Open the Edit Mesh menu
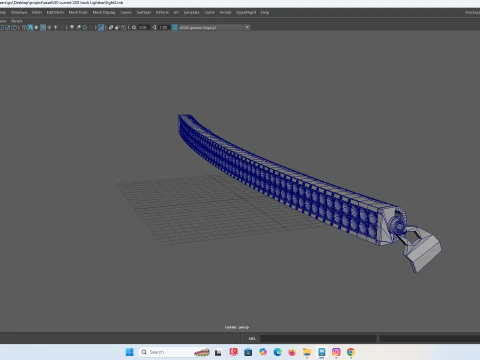Image resolution: width=480 pixels, height=360 pixels. 55,12
